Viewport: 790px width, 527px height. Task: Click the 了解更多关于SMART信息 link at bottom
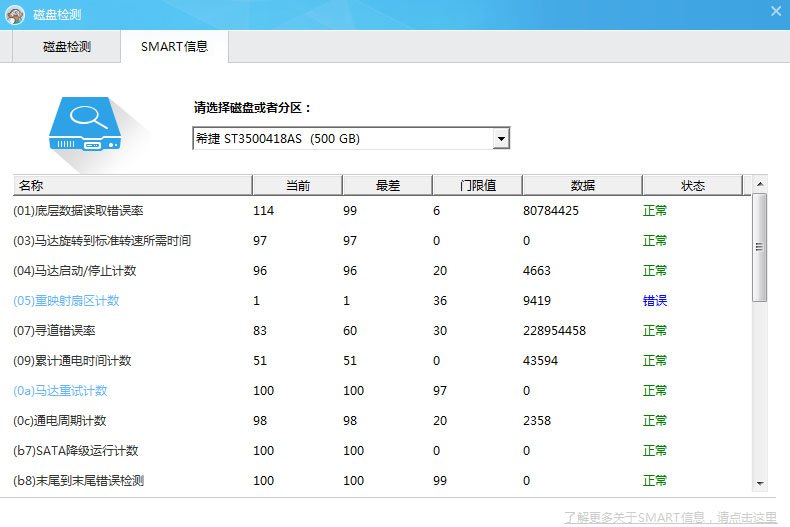point(669,517)
